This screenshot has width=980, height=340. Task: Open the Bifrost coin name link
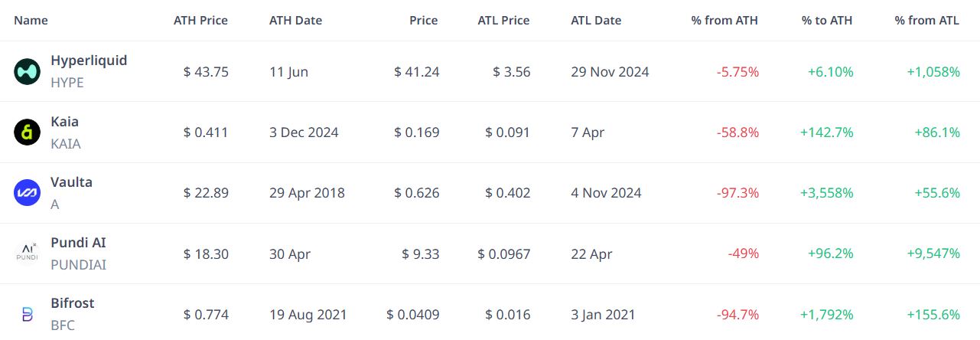[73, 302]
